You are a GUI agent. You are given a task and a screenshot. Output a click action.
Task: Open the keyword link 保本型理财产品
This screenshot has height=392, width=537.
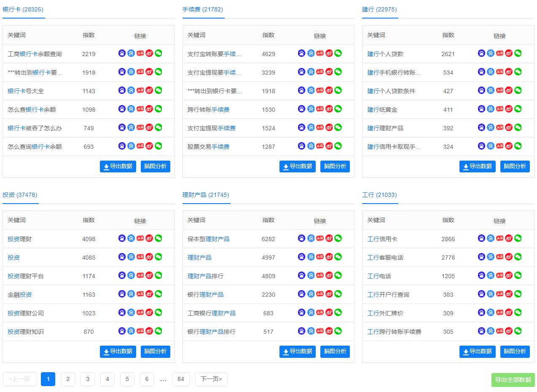point(209,239)
